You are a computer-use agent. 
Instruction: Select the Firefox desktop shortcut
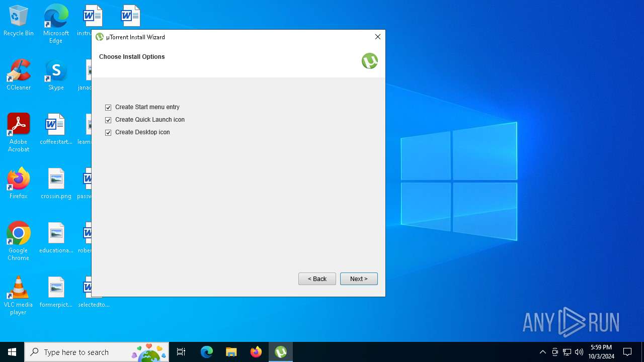[x=19, y=184]
